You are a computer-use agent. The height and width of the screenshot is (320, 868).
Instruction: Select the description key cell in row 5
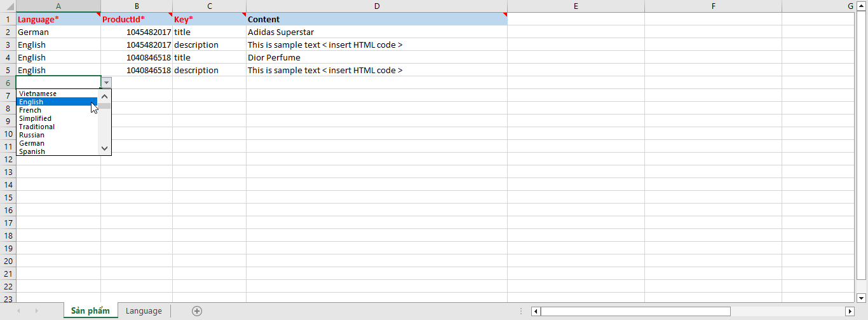209,70
